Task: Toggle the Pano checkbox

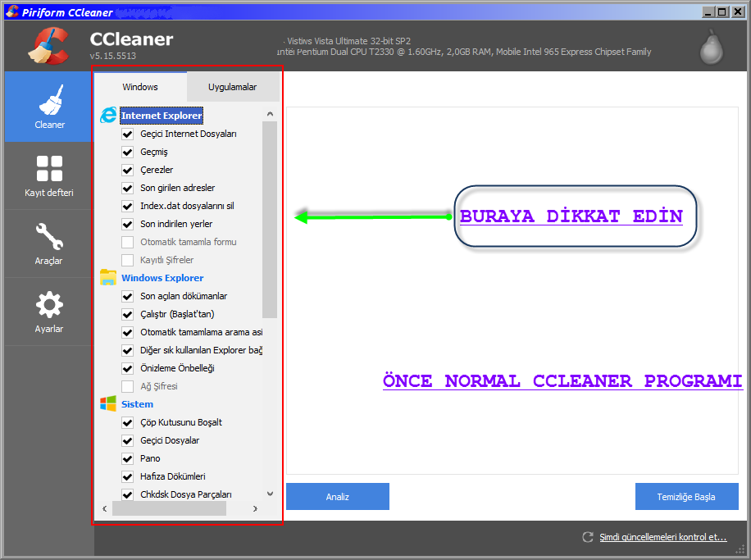Action: 127,458
